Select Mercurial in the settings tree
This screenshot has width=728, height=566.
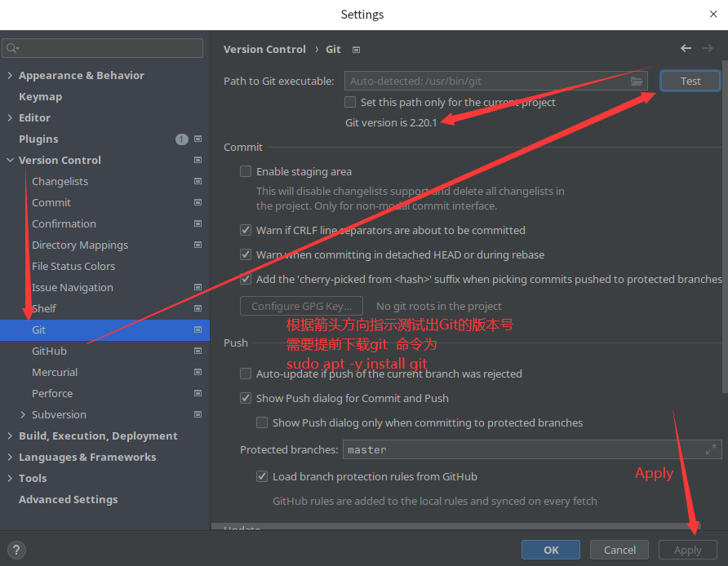pyautogui.click(x=55, y=372)
